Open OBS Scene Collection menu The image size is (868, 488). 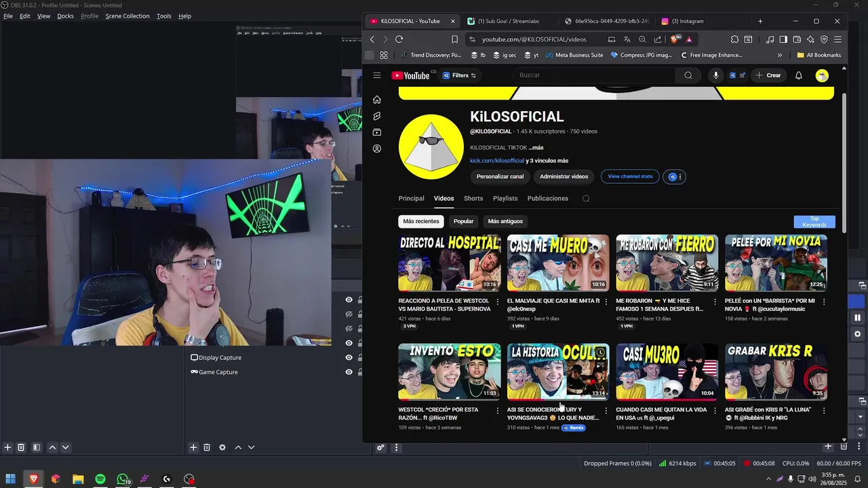(x=127, y=16)
